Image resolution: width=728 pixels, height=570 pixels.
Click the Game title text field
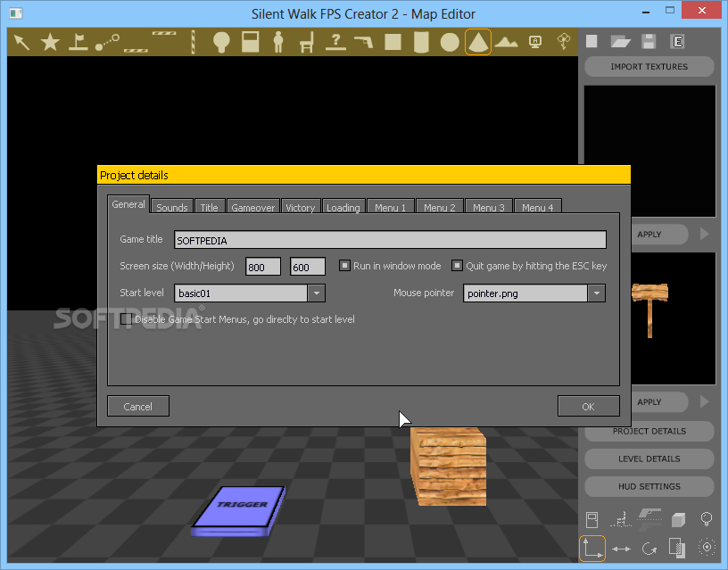[390, 240]
